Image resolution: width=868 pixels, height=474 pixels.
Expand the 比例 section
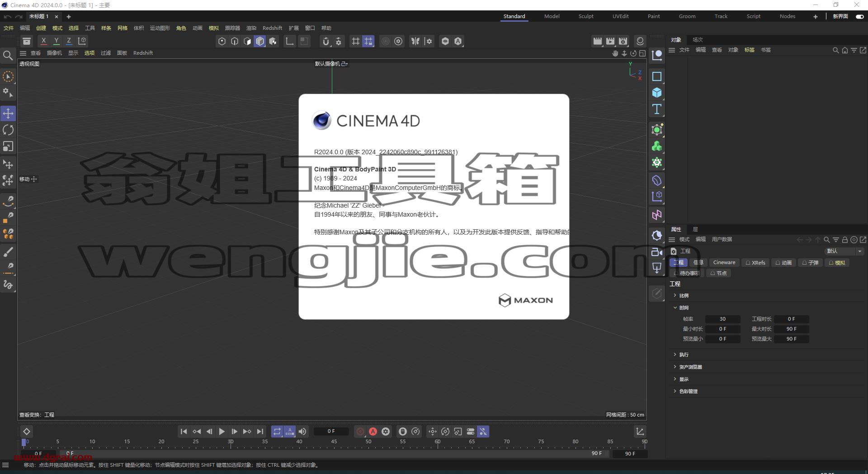(x=684, y=295)
